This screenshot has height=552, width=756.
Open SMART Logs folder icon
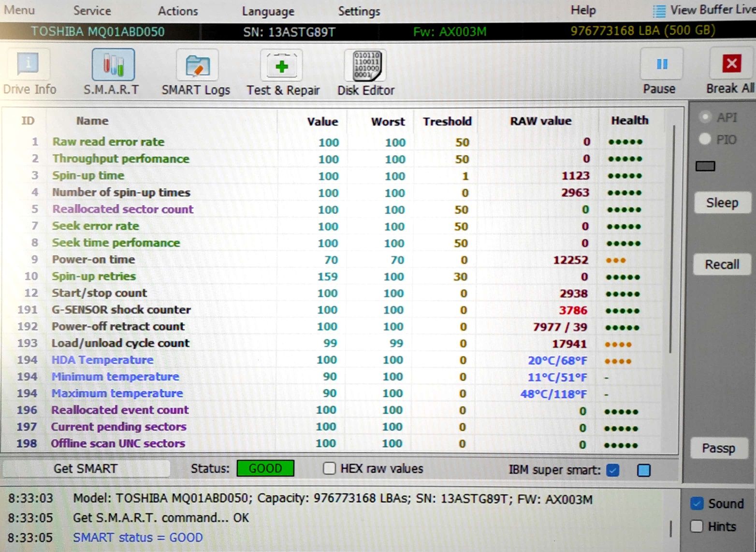[x=197, y=65]
